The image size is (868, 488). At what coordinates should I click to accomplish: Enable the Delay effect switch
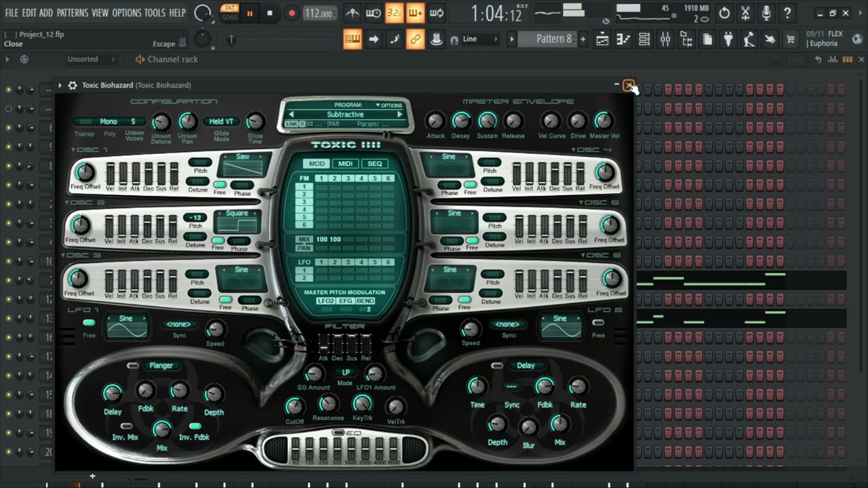pyautogui.click(x=498, y=366)
